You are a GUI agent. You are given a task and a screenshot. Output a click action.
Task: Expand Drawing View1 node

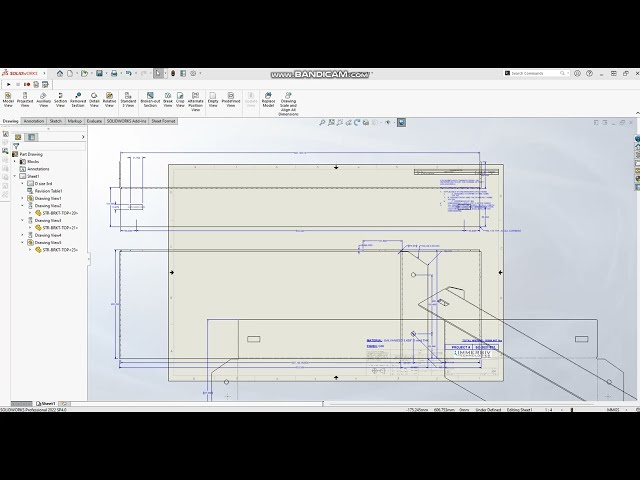pyautogui.click(x=22, y=198)
